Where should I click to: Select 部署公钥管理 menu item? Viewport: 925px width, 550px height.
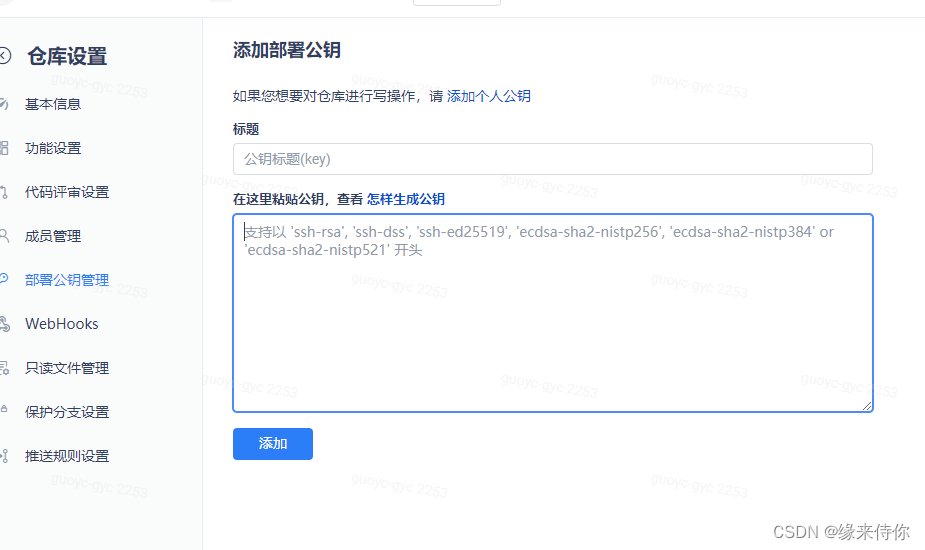[x=67, y=280]
